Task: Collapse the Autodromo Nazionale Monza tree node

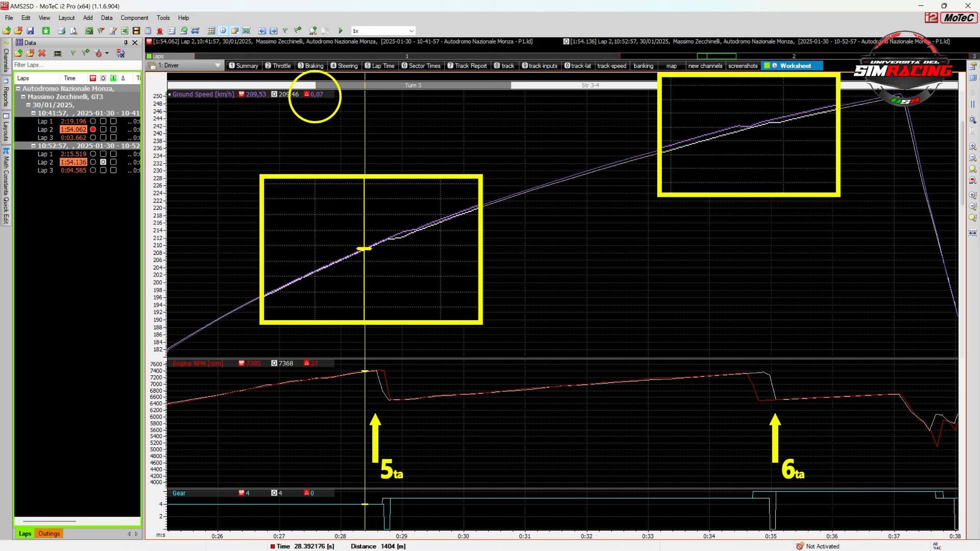Action: coord(18,88)
